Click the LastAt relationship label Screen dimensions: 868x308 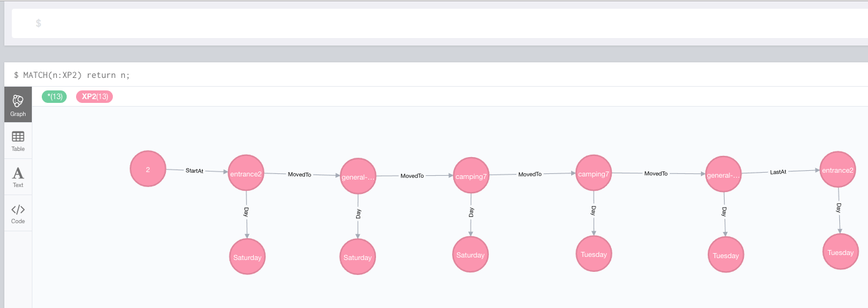[x=778, y=171]
